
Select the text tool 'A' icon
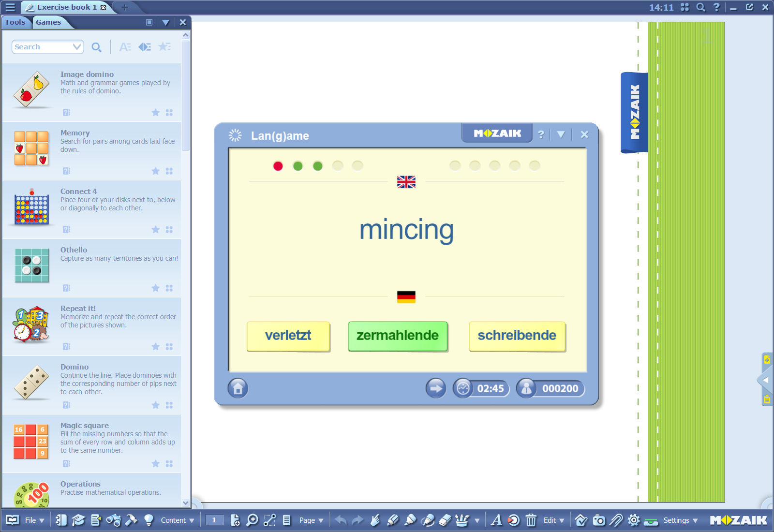tap(496, 520)
